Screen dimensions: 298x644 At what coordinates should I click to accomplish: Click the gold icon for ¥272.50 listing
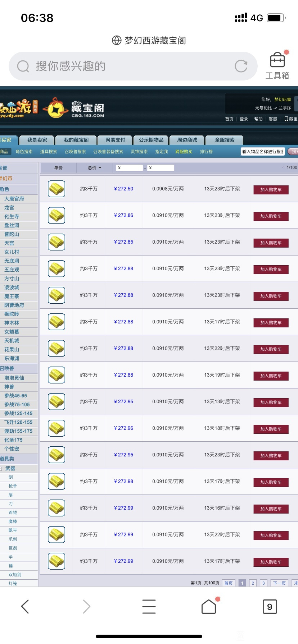pos(57,189)
